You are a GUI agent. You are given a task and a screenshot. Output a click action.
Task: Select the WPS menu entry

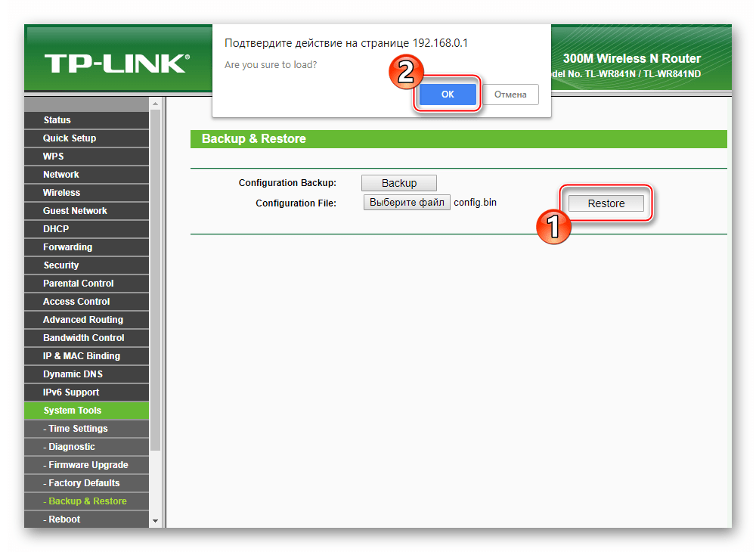[86, 157]
